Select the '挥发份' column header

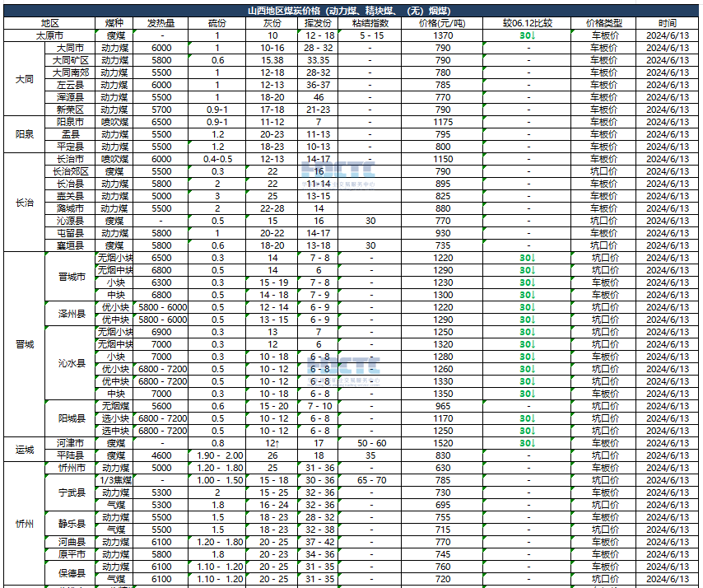pyautogui.click(x=318, y=23)
